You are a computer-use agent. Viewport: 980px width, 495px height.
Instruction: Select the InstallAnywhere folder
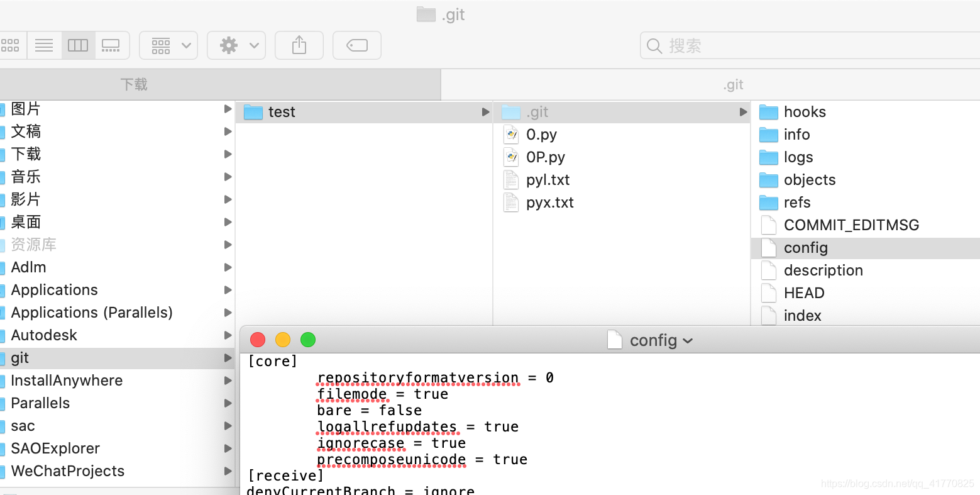click(117, 381)
